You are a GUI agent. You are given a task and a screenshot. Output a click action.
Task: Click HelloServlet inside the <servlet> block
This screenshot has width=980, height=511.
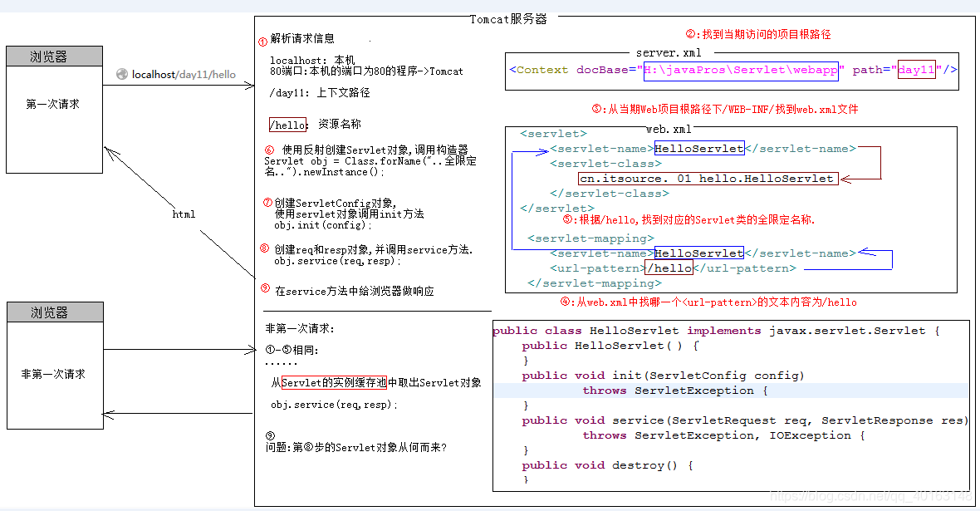(x=698, y=149)
